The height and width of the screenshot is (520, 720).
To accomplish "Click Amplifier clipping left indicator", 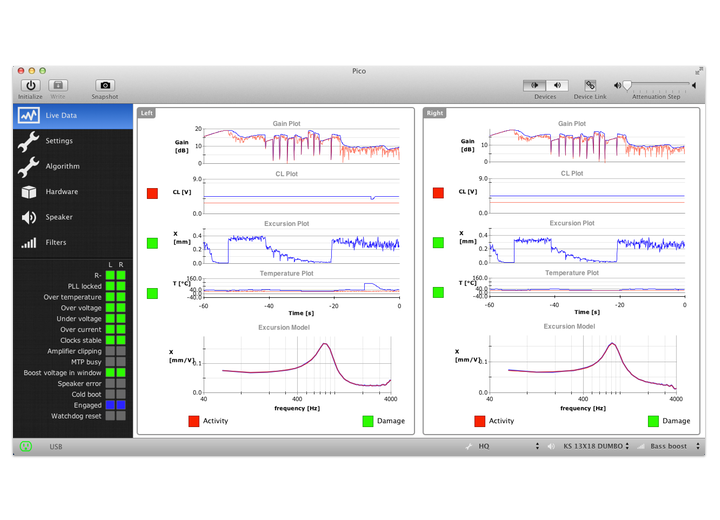I will coord(110,351).
